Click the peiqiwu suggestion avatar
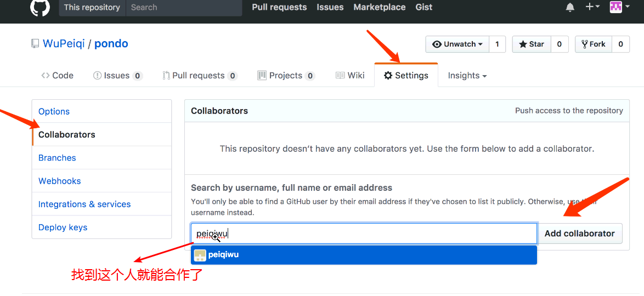This screenshot has width=644, height=296. point(200,255)
